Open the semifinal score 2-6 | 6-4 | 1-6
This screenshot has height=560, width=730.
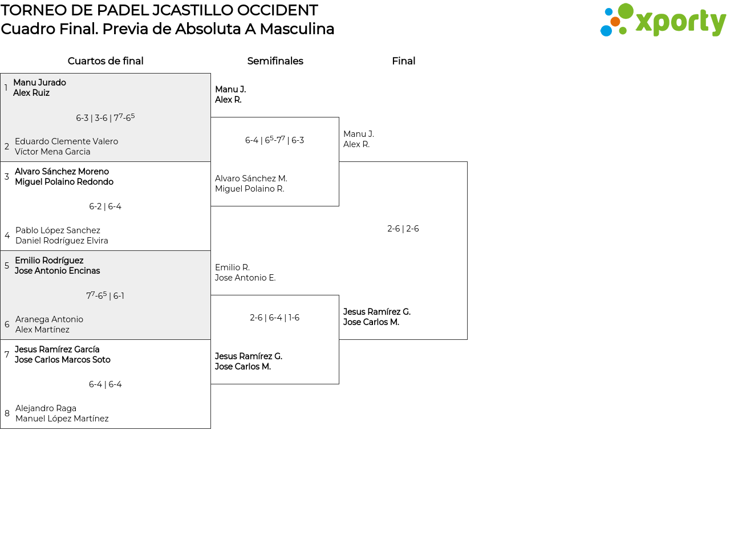point(274,318)
